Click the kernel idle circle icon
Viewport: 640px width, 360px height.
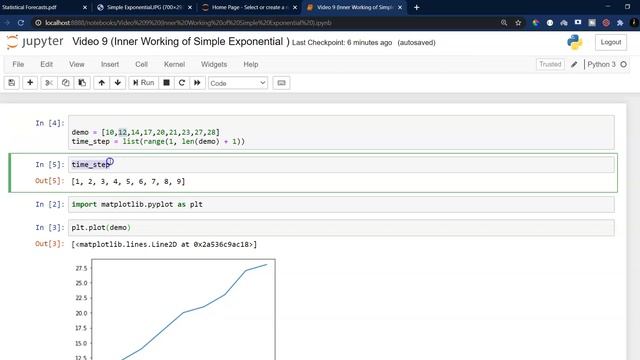click(623, 64)
